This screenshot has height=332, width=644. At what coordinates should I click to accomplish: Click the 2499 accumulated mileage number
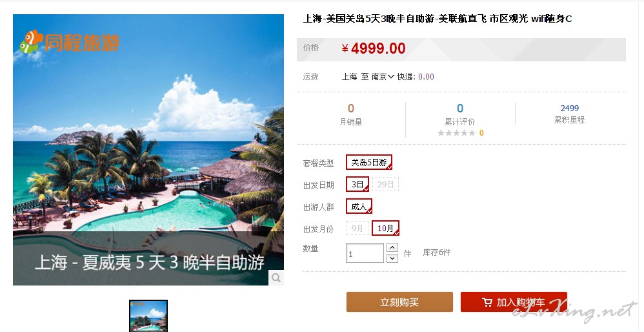(570, 108)
